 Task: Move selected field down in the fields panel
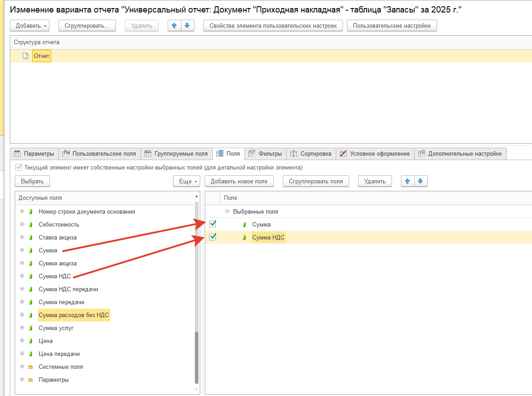pyautogui.click(x=421, y=181)
